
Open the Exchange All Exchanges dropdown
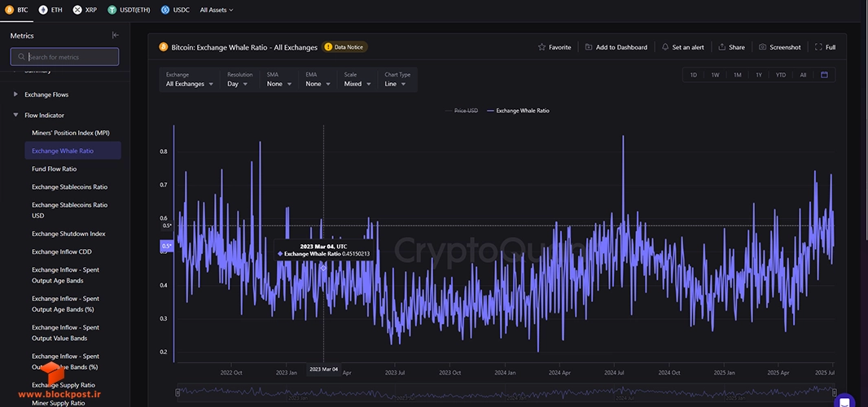pos(190,80)
